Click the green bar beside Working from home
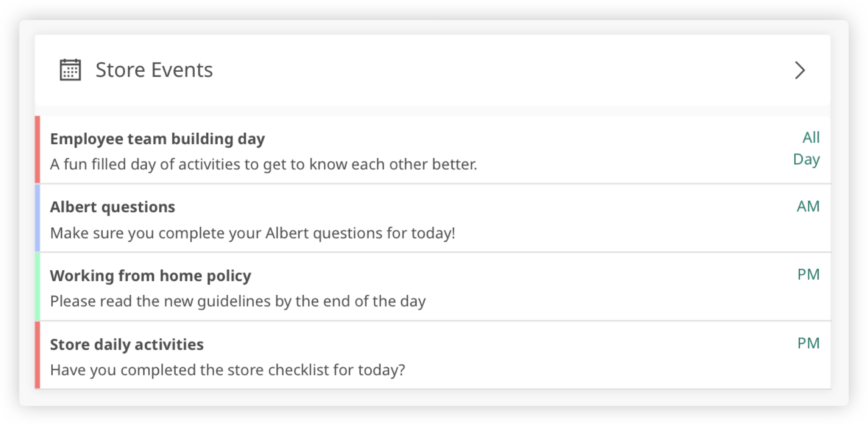 [x=37, y=287]
